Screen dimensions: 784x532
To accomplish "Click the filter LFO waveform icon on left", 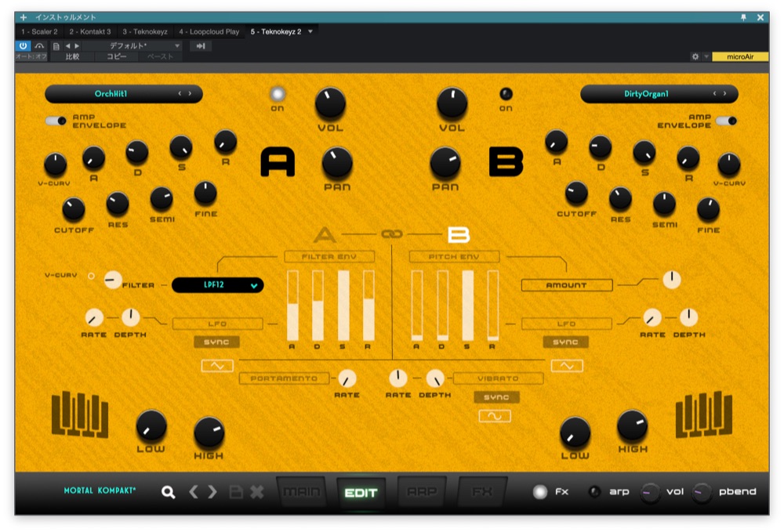I will (216, 365).
